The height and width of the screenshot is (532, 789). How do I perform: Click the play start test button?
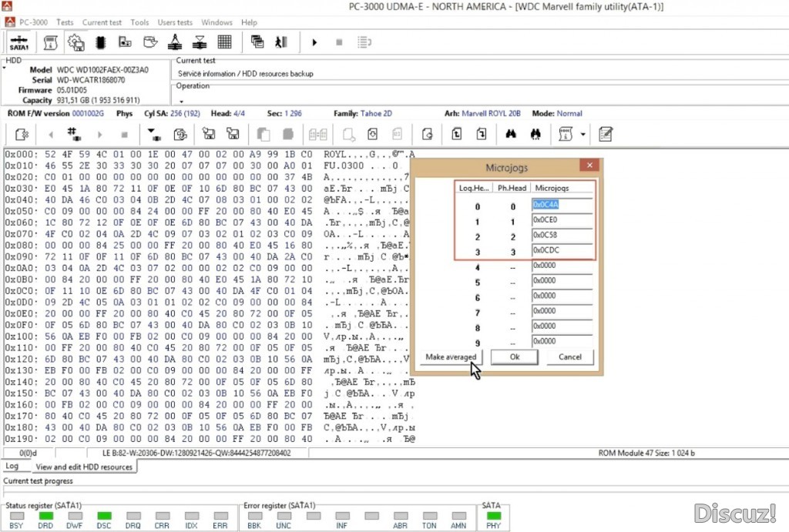click(x=314, y=42)
